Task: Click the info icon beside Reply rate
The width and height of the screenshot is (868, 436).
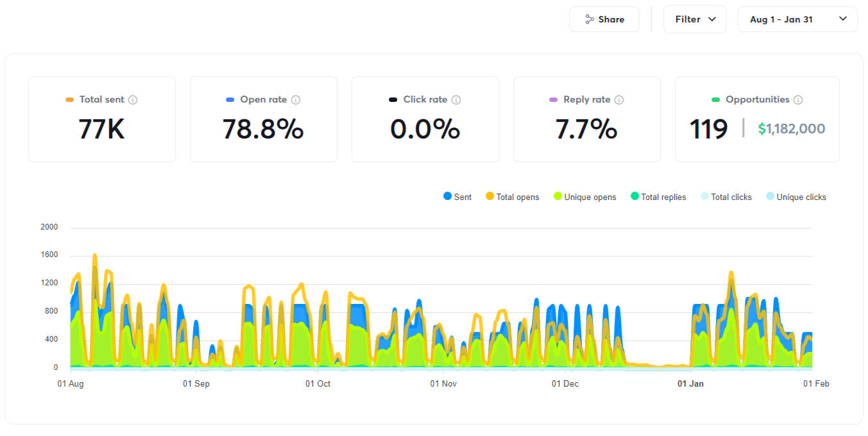Action: click(x=619, y=100)
